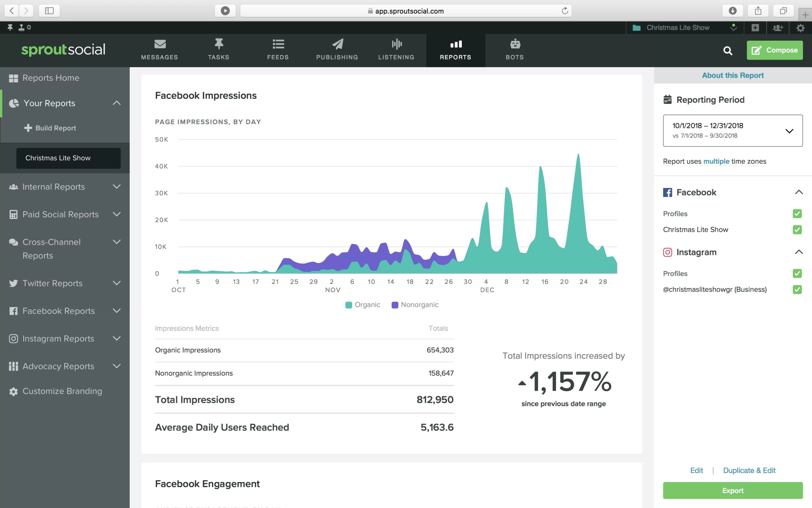The image size is (812, 508).
Task: Uncheck the Instagram Profiles checkbox
Action: (x=797, y=273)
